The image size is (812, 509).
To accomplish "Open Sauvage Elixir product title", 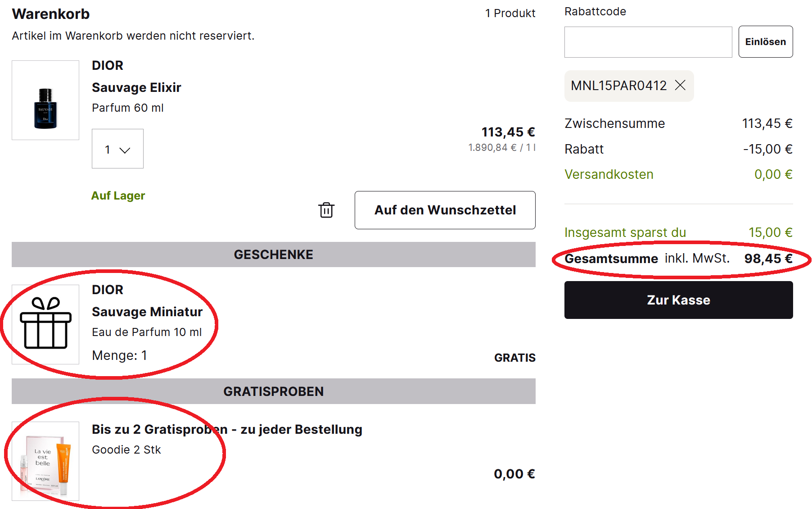I will (x=136, y=87).
